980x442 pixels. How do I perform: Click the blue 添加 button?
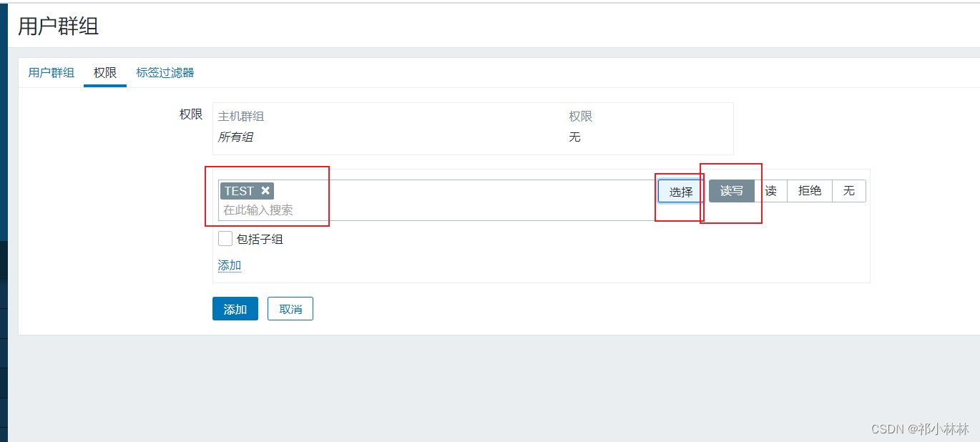click(x=235, y=309)
